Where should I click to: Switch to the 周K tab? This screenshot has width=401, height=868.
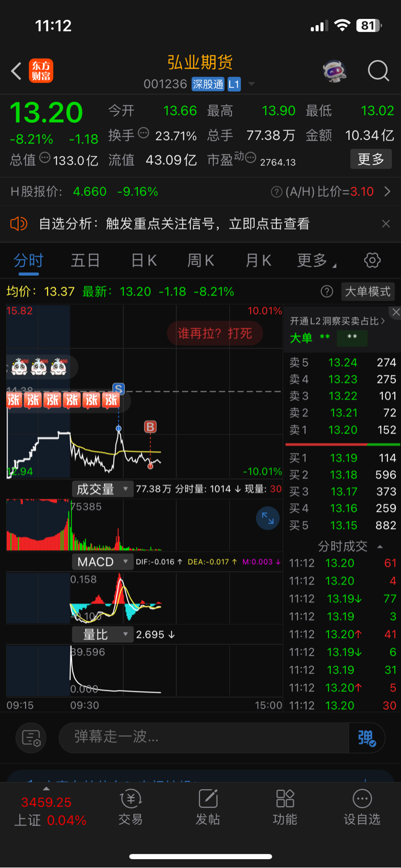point(200,260)
